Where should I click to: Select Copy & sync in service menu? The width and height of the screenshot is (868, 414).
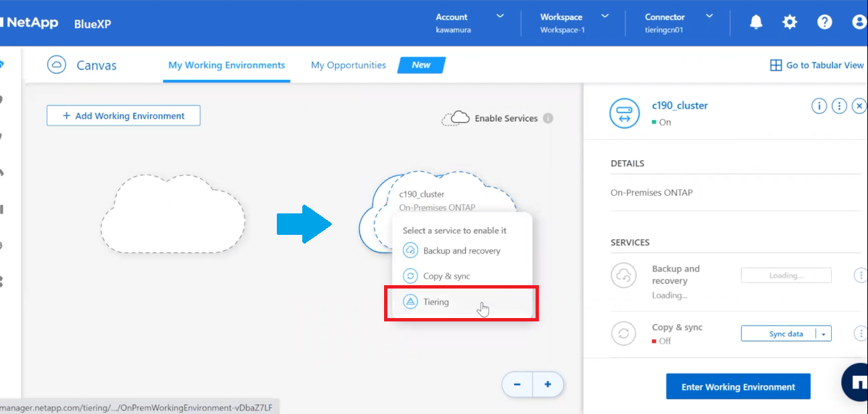[x=462, y=276]
